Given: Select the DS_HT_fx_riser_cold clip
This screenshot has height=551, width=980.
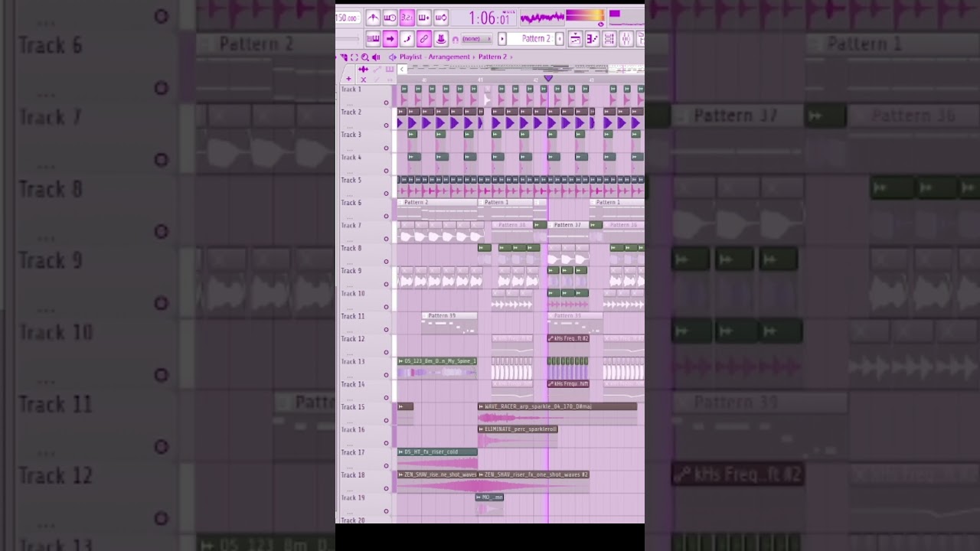Looking at the screenshot, I should coord(437,458).
